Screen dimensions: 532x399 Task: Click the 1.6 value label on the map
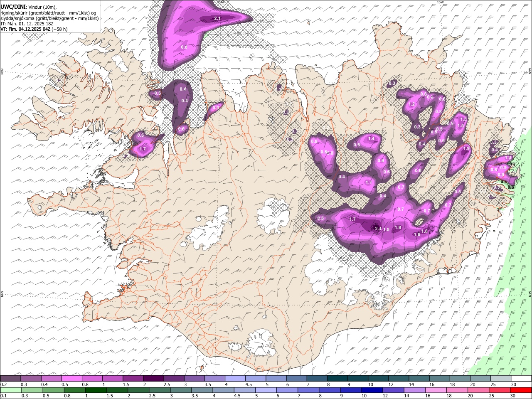point(417,234)
